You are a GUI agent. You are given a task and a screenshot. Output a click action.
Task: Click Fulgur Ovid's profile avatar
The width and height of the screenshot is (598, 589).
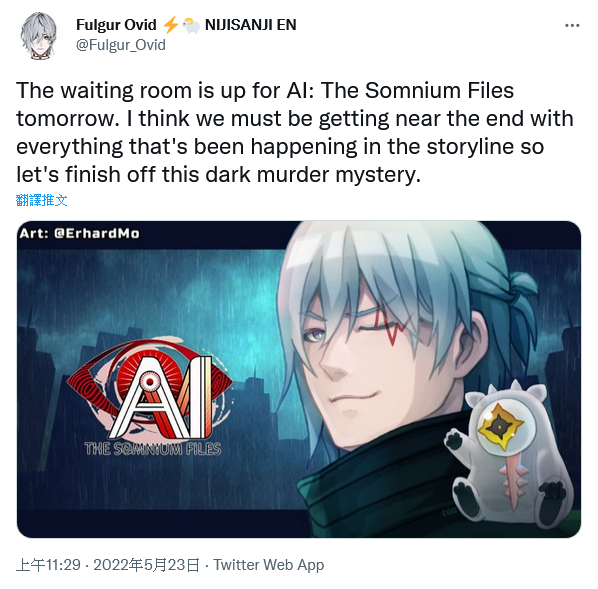point(39,35)
